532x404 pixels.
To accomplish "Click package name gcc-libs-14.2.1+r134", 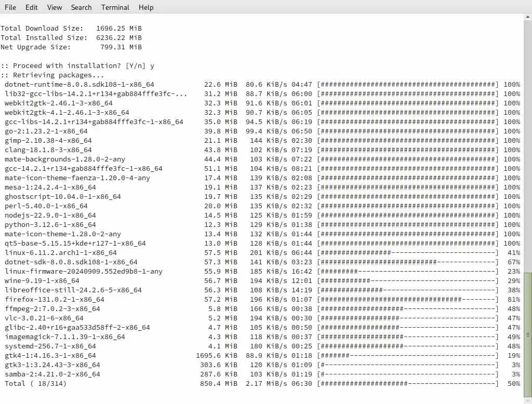I will pyautogui.click(x=94, y=122).
